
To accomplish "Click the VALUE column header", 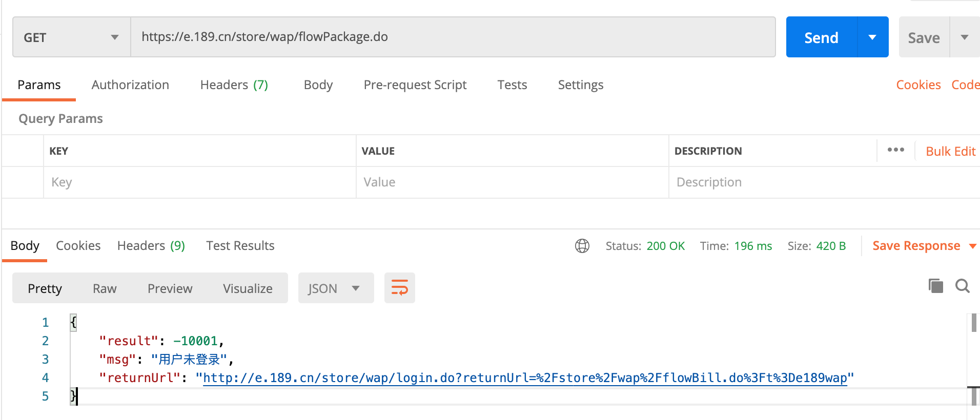I will [378, 151].
